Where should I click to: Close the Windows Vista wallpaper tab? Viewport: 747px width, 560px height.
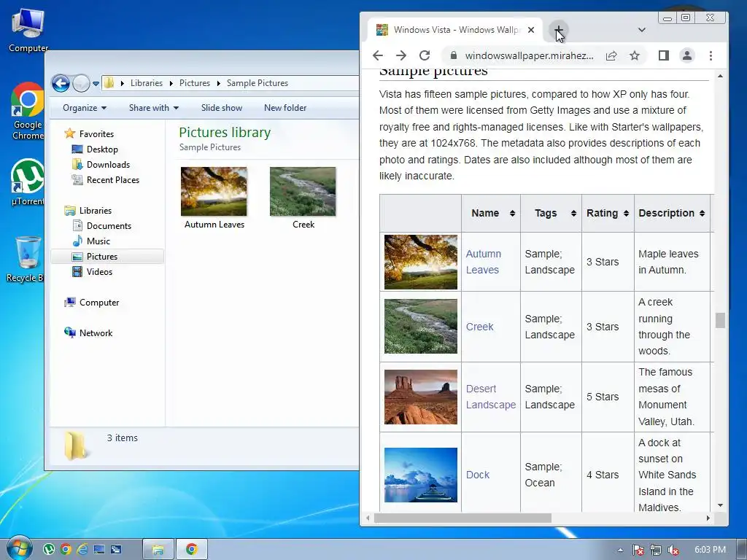click(x=531, y=29)
